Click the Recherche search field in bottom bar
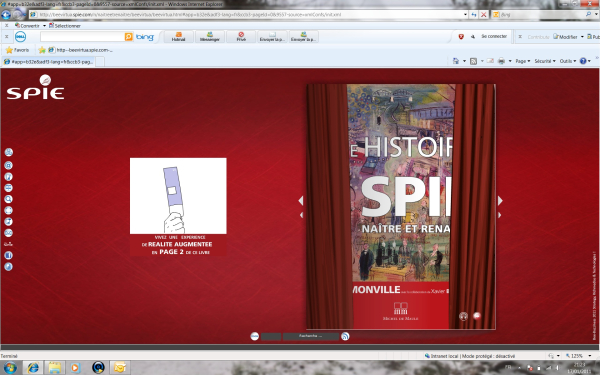Image resolution: width=600 pixels, height=375 pixels. pyautogui.click(x=311, y=336)
